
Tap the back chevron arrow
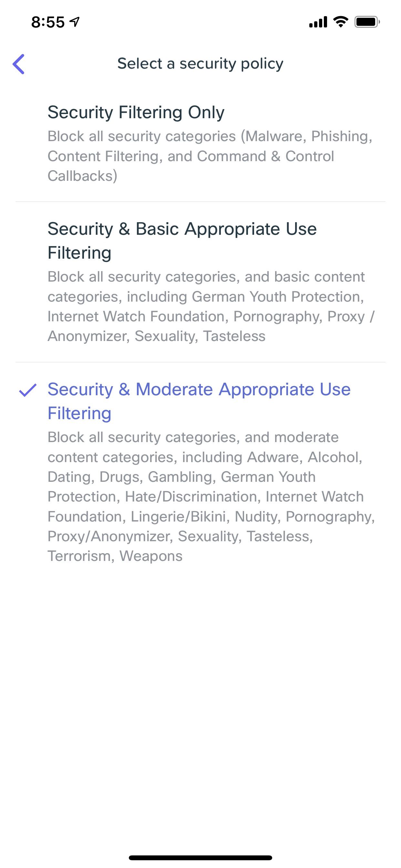click(x=18, y=64)
